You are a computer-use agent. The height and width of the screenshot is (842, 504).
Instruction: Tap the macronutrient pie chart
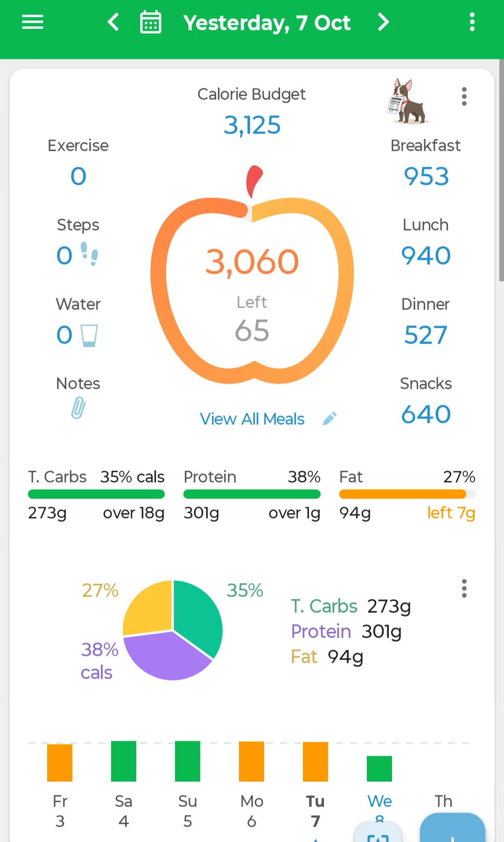(173, 630)
